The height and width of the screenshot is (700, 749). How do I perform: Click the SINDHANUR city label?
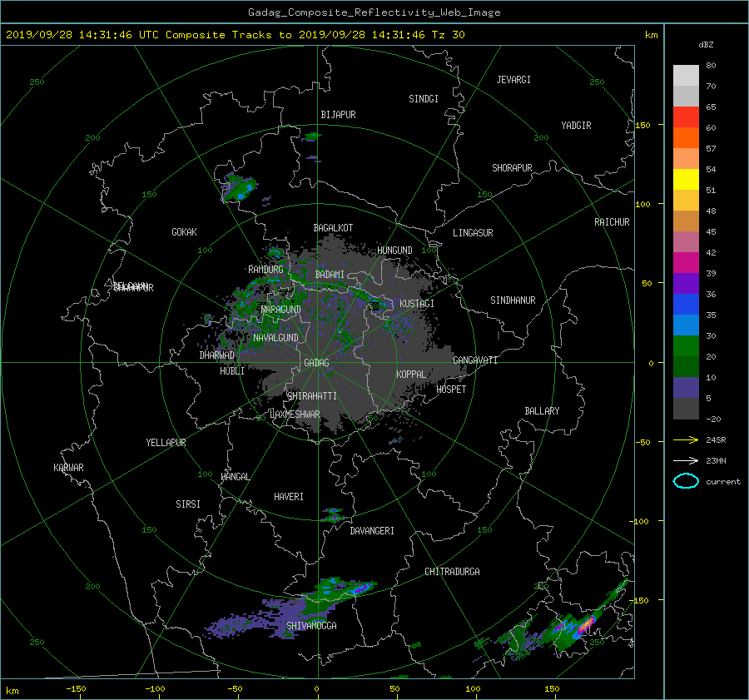(513, 300)
